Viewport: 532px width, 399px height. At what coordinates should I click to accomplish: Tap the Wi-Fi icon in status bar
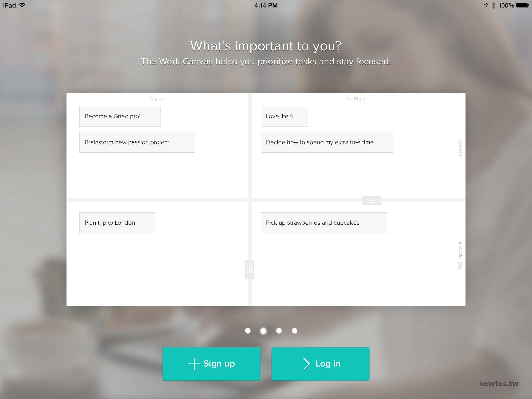click(22, 5)
